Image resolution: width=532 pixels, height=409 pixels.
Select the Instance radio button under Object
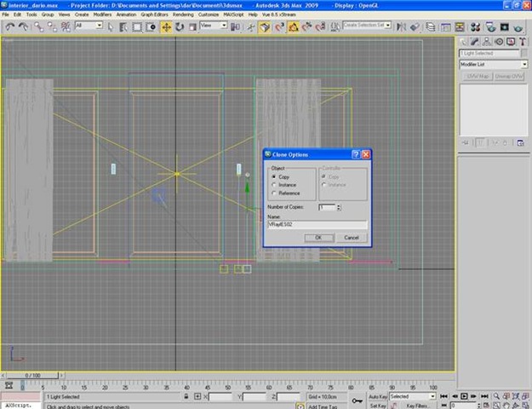coord(274,185)
